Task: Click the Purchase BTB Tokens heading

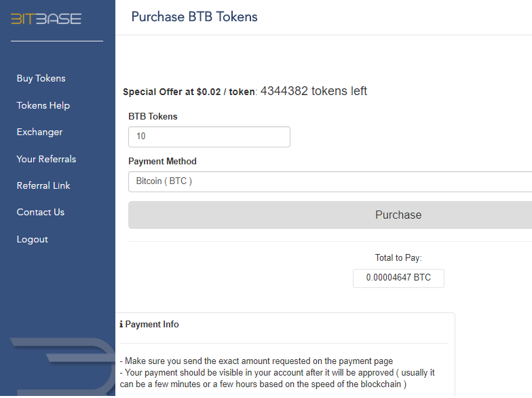Action: tap(194, 16)
